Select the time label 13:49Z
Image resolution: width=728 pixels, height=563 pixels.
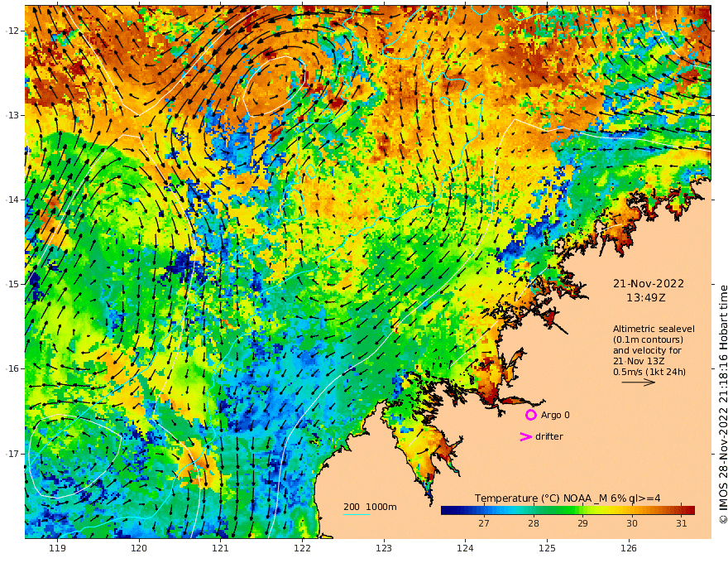click(645, 297)
